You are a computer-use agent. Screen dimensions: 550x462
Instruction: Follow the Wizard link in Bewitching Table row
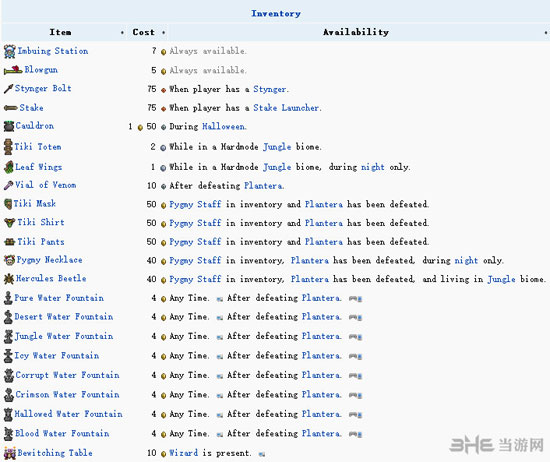pyautogui.click(x=184, y=453)
